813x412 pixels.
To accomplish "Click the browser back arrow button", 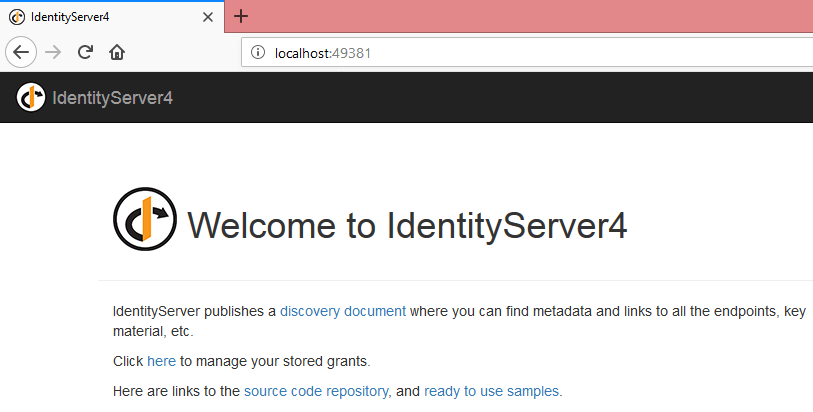I will [x=21, y=52].
